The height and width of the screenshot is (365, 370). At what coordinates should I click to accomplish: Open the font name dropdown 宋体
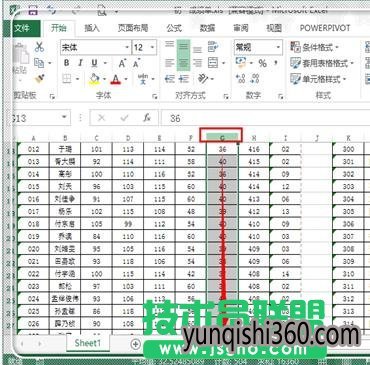point(95,48)
